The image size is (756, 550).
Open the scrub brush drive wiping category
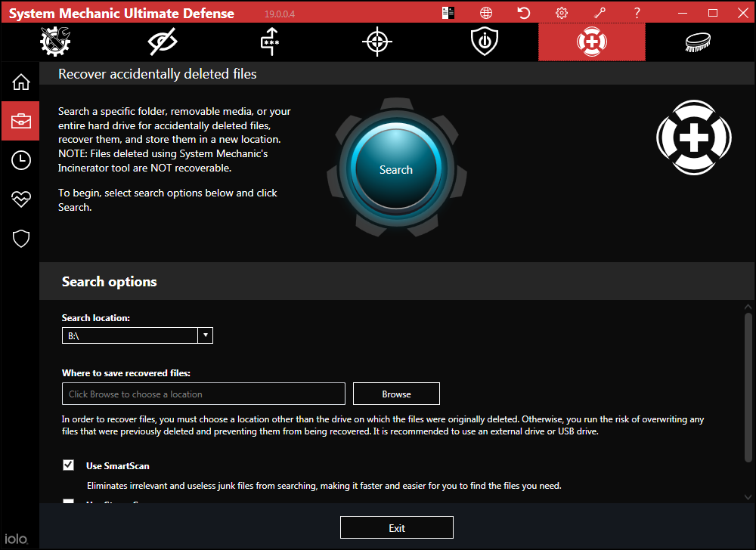point(698,42)
